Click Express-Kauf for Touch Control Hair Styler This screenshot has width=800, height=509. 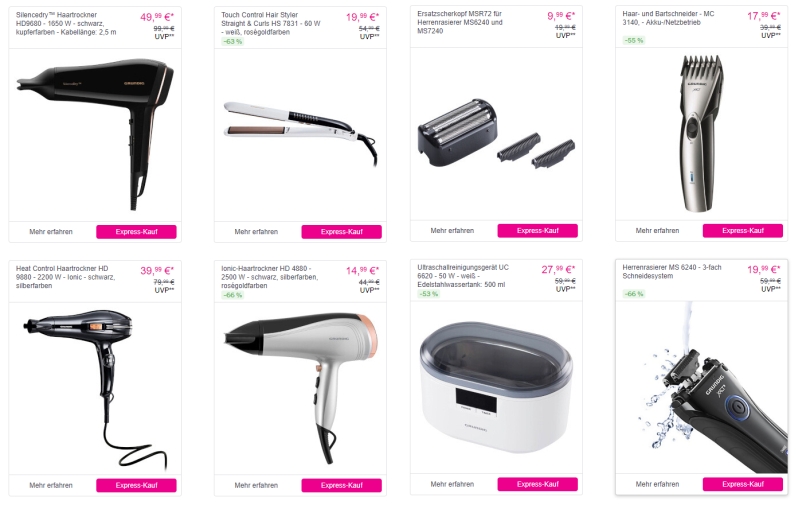coord(341,232)
